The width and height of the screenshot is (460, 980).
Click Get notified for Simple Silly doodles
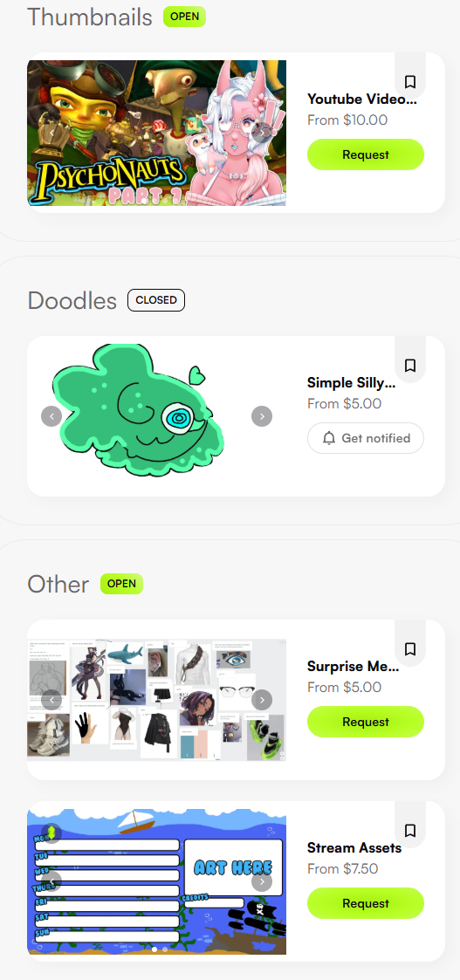click(366, 438)
